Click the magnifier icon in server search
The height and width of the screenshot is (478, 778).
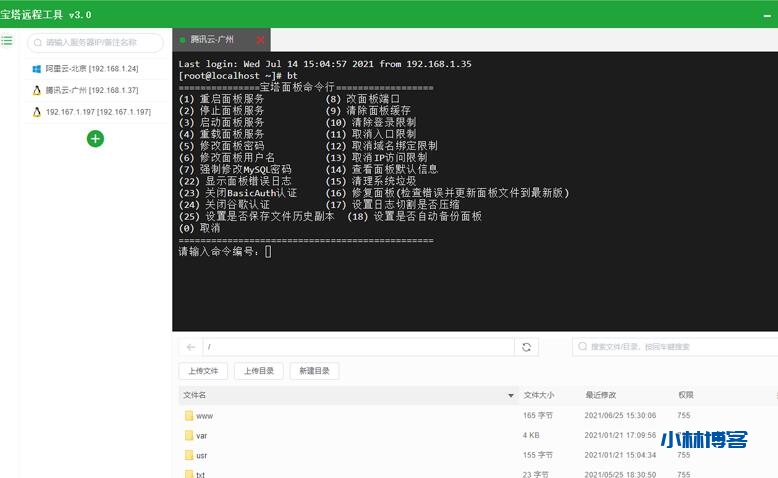click(x=38, y=43)
